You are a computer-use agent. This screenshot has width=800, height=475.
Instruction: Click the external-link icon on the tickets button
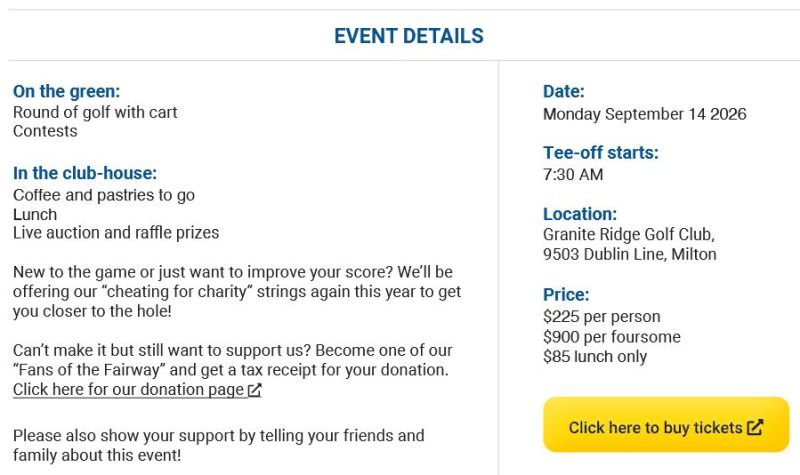(x=755, y=427)
